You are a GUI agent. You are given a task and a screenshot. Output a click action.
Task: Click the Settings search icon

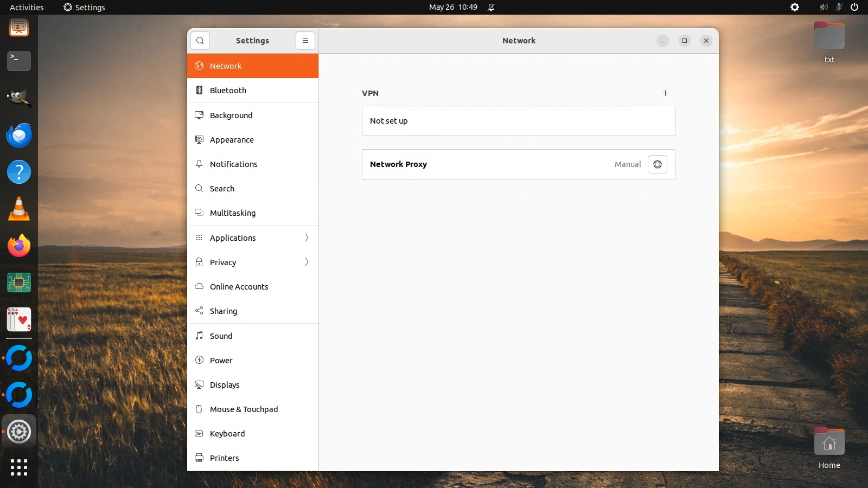coord(200,41)
